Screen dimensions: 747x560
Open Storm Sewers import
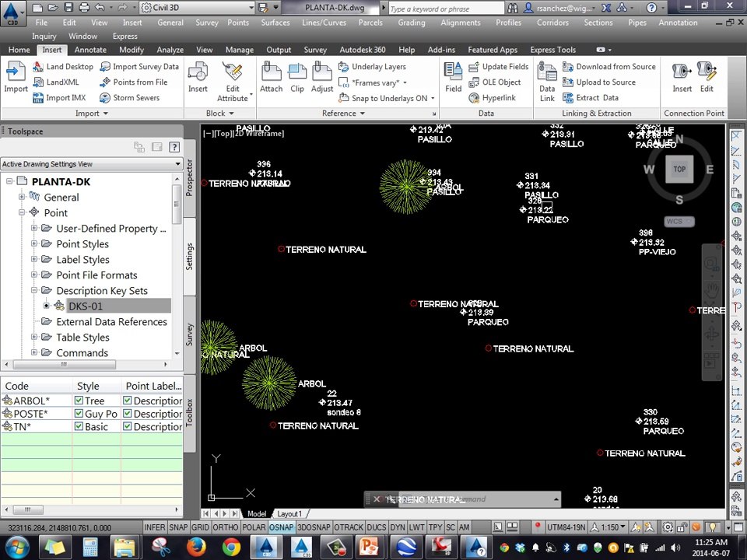(130, 98)
